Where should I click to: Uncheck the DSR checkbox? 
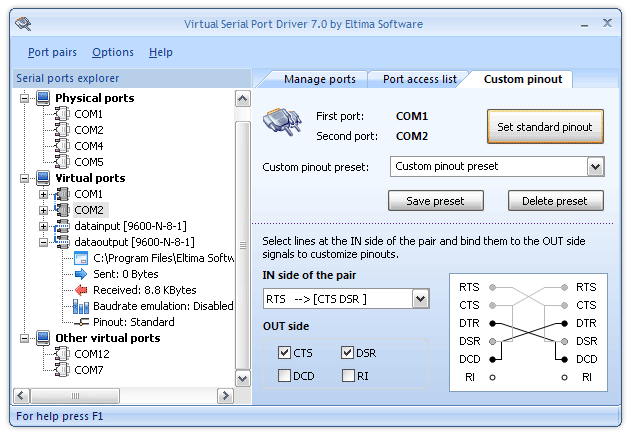348,352
